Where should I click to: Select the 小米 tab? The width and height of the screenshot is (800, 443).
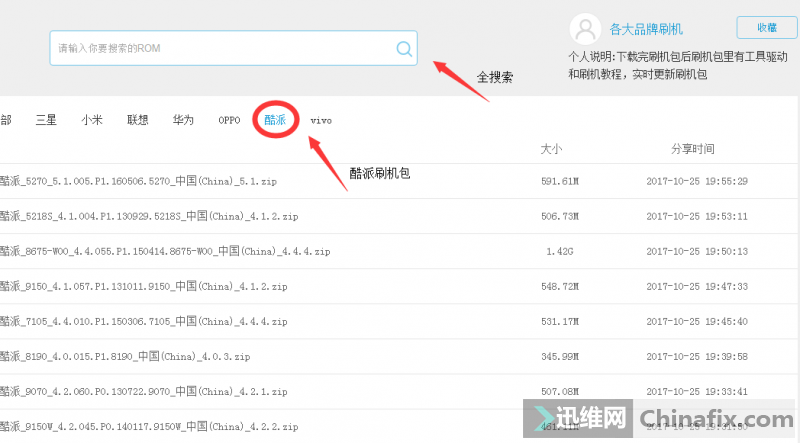(92, 120)
